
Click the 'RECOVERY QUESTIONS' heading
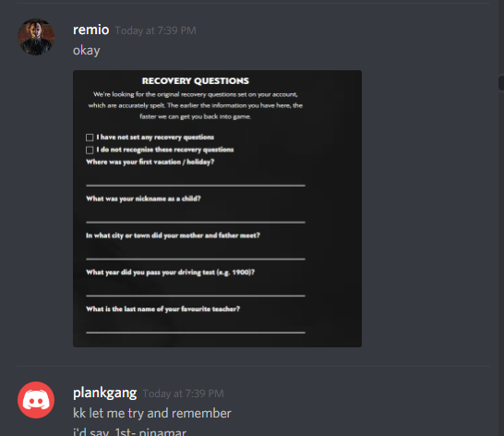coord(196,80)
